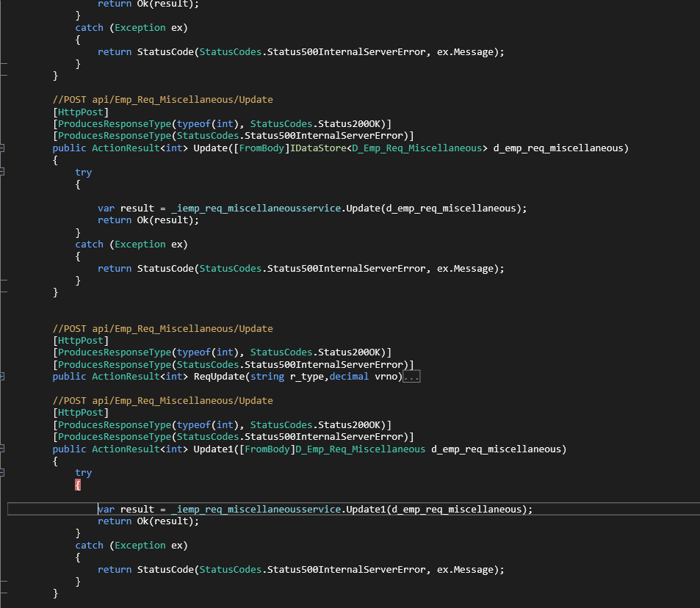Image resolution: width=700 pixels, height=608 pixels.
Task: Collapse the Update1 method outline
Action: (x=2, y=449)
